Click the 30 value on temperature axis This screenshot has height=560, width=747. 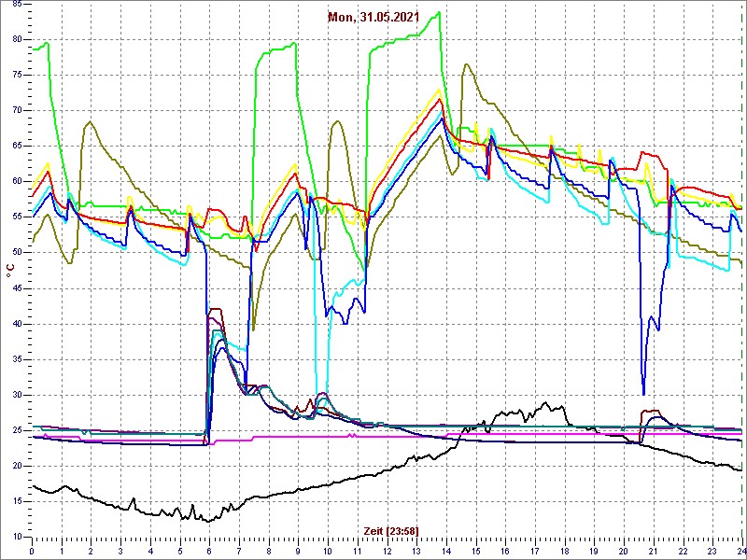tap(18, 395)
